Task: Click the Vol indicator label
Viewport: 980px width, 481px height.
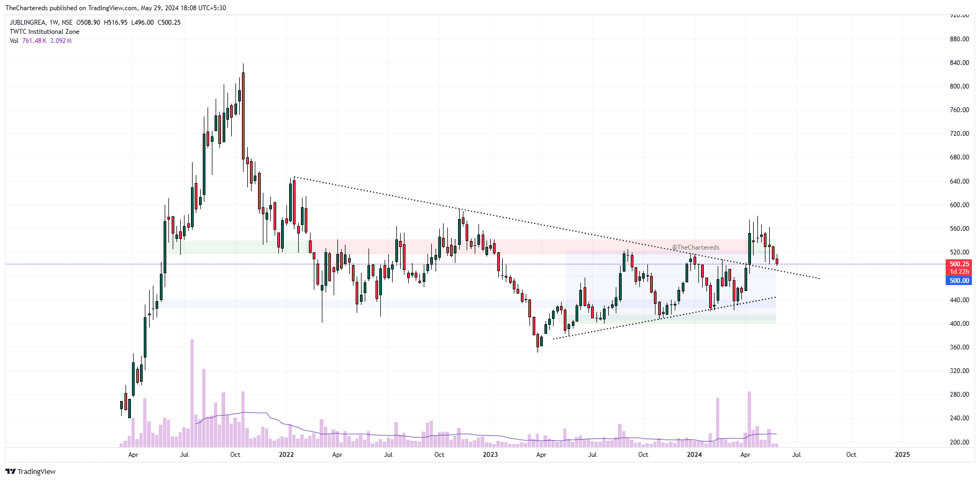Action: (14, 41)
